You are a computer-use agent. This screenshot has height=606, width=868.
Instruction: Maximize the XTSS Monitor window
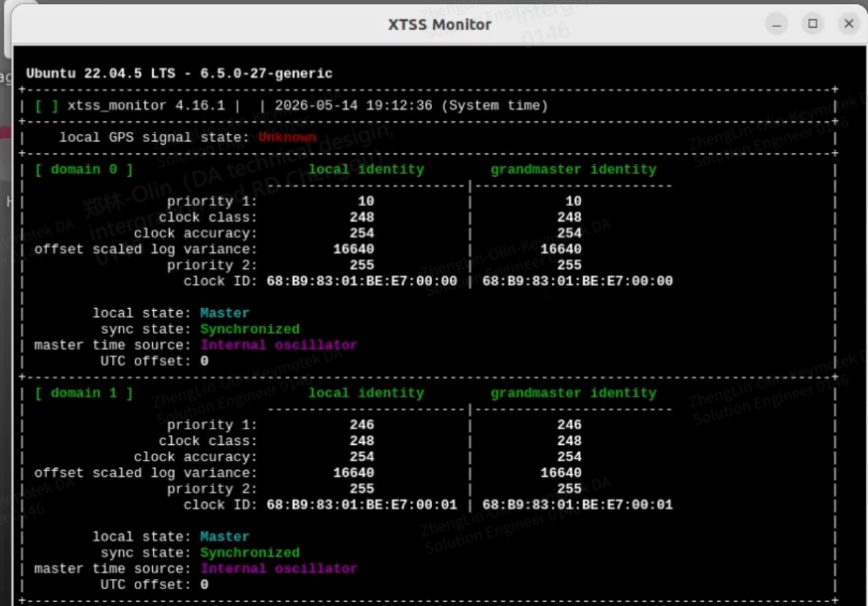[x=812, y=24]
